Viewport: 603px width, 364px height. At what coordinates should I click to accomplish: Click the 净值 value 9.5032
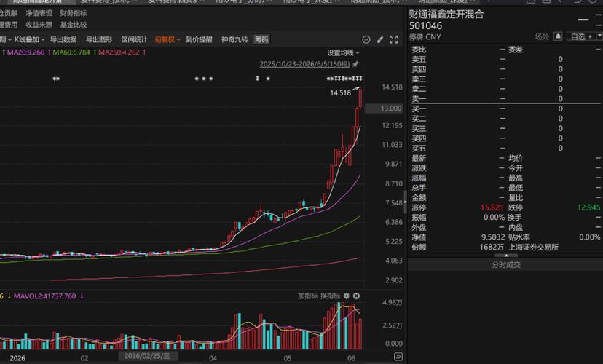(x=492, y=237)
